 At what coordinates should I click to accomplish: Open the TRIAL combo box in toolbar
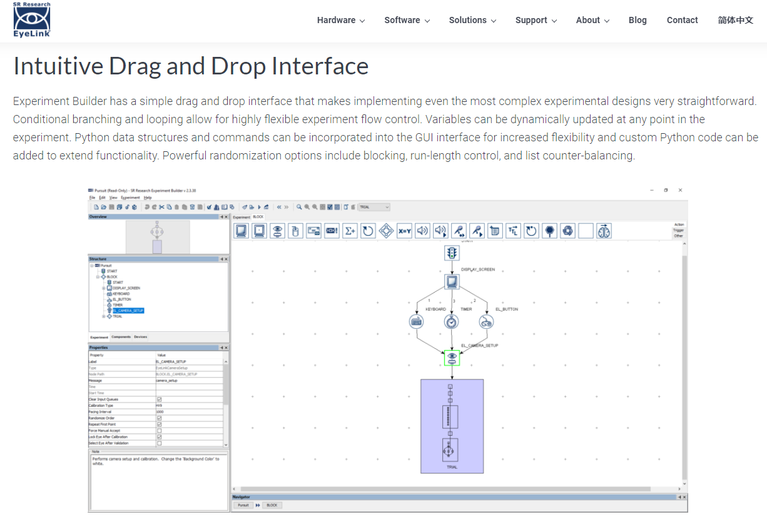click(374, 207)
